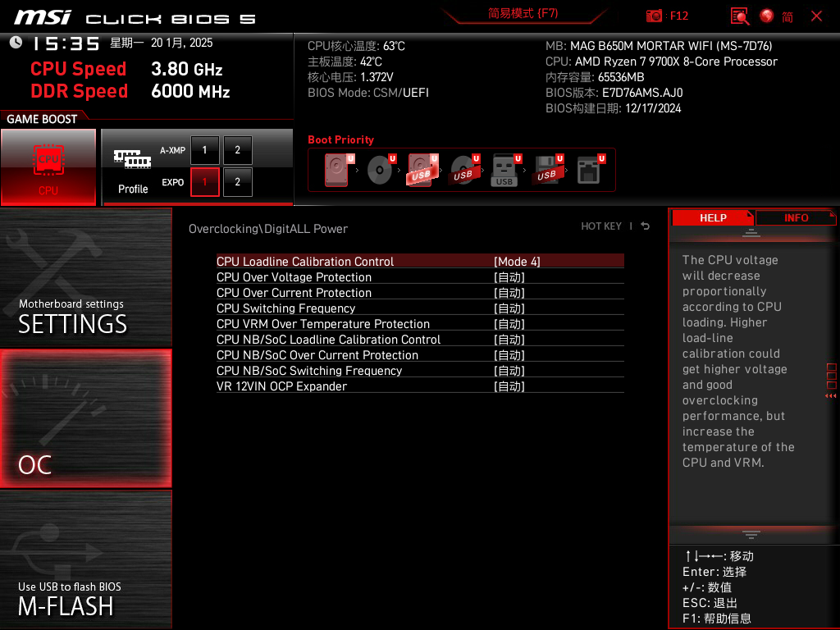Screen dimensions: 840x630
Task: Select the USB flash drive boot icon
Action: [504, 171]
